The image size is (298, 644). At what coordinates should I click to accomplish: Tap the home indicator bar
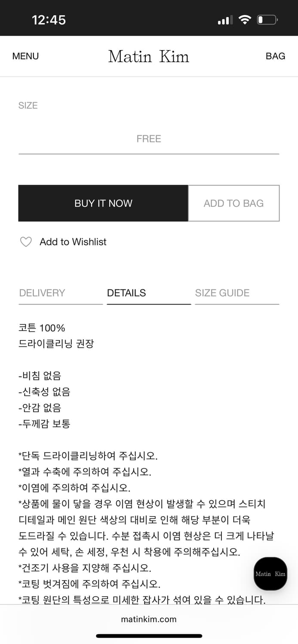pyautogui.click(x=149, y=636)
